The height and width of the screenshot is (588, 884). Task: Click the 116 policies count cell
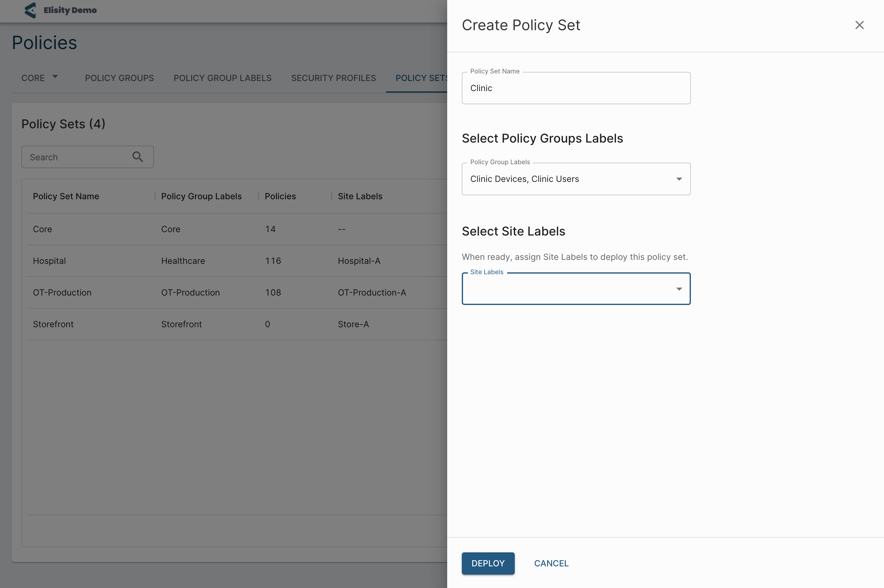pos(273,260)
